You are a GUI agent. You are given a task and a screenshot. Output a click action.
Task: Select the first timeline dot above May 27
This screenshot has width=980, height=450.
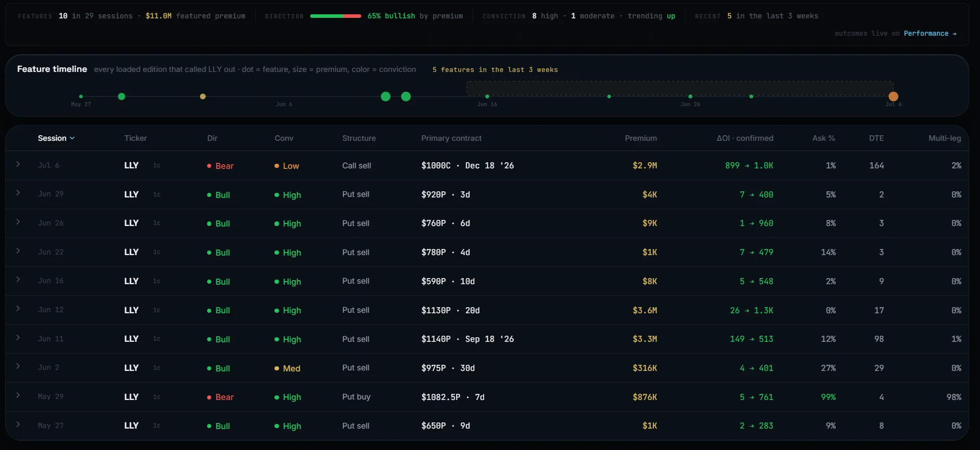click(81, 96)
